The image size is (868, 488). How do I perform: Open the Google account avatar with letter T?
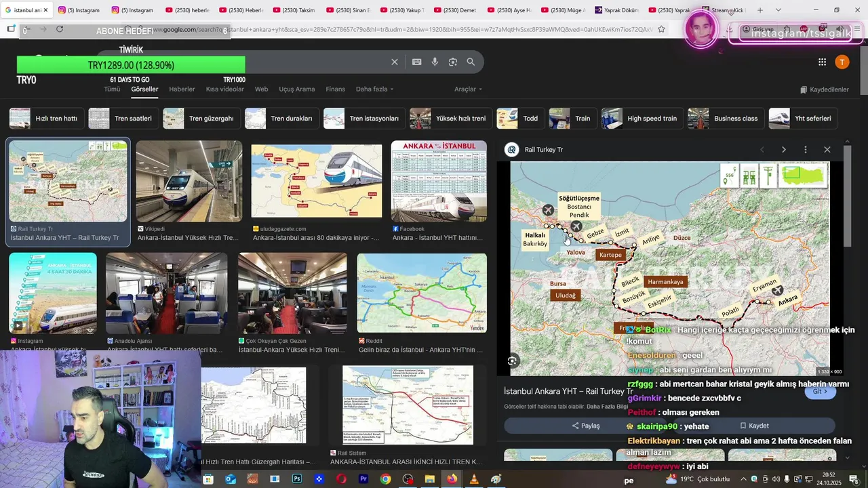point(842,62)
